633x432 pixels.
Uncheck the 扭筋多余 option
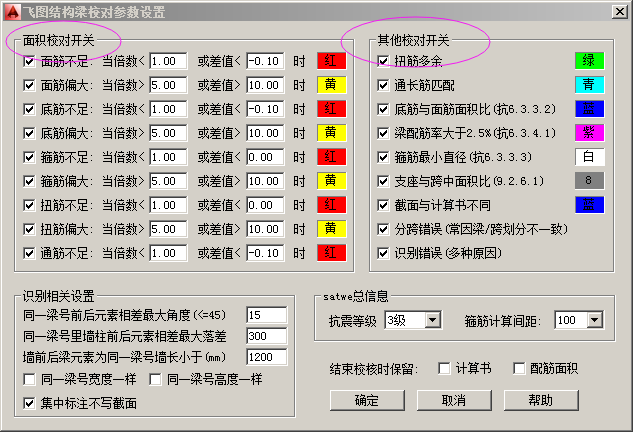(x=383, y=61)
